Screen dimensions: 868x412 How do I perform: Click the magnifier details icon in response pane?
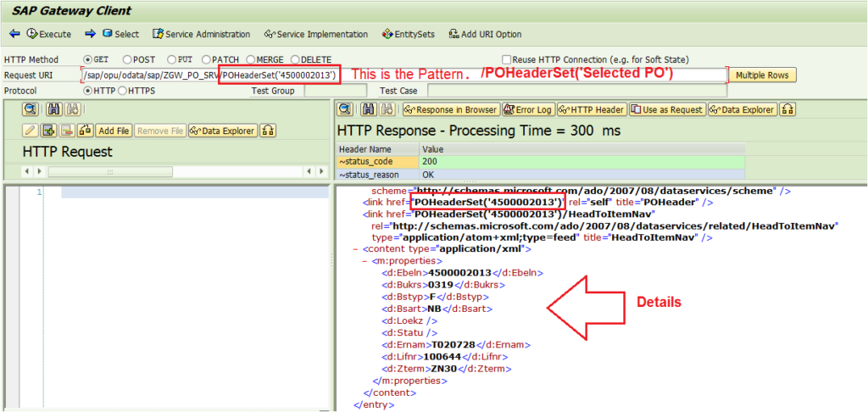(346, 109)
